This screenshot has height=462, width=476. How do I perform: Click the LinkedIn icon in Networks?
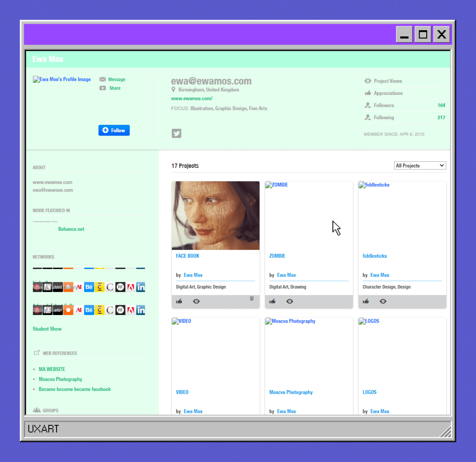point(141,287)
